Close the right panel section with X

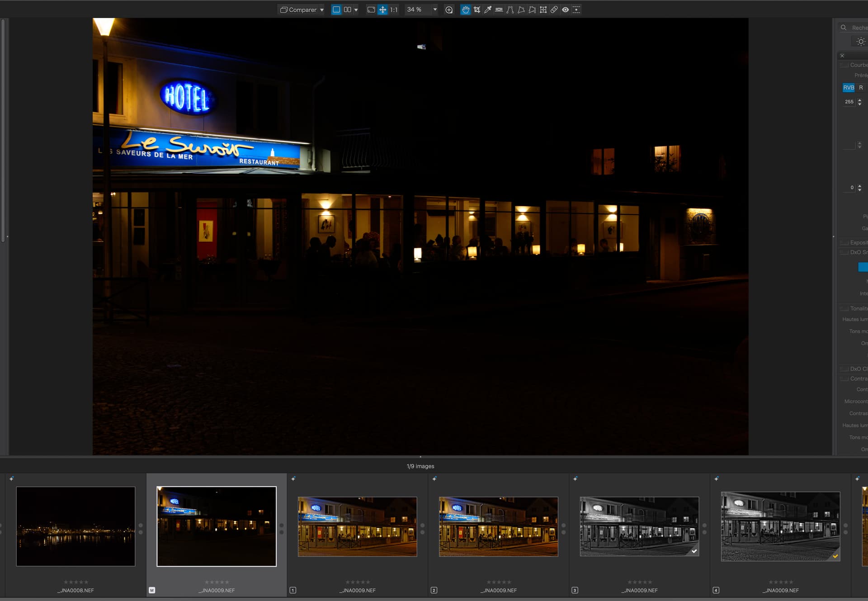(842, 56)
